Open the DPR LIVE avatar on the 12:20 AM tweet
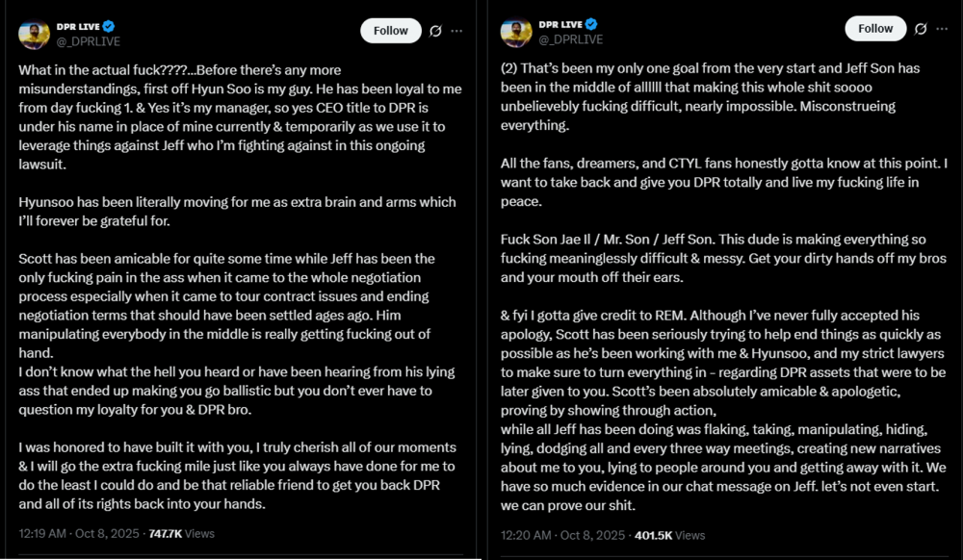 516,32
